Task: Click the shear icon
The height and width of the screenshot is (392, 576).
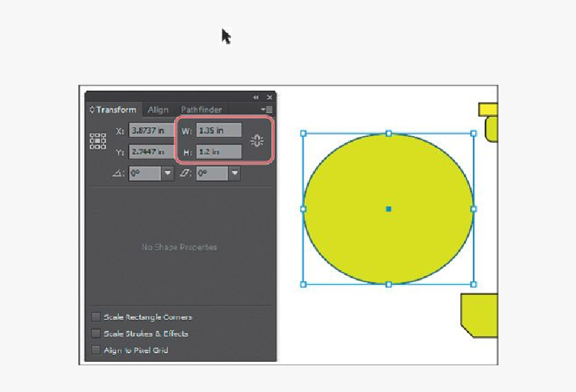Action: point(184,173)
